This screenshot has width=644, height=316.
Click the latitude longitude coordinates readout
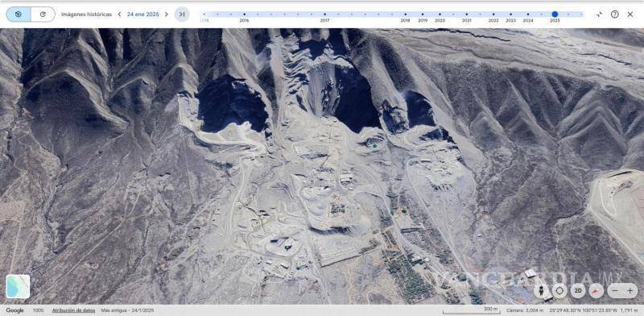click(x=583, y=310)
